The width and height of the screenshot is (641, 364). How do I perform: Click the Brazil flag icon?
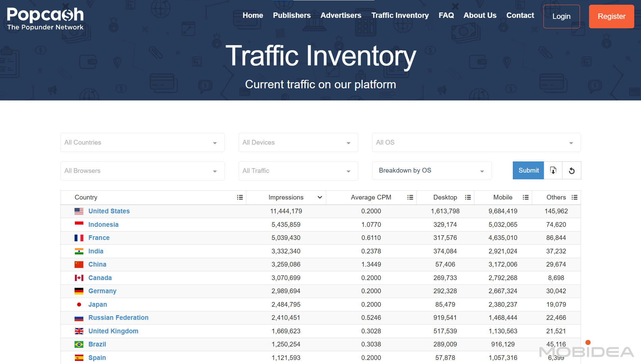tap(79, 344)
